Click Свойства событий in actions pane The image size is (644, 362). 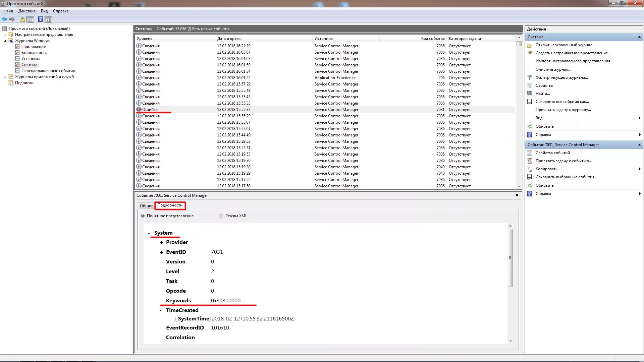(x=552, y=153)
